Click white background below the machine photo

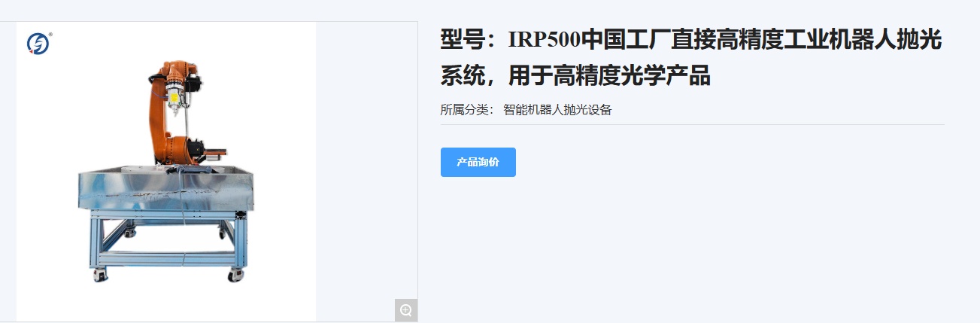pos(166,303)
